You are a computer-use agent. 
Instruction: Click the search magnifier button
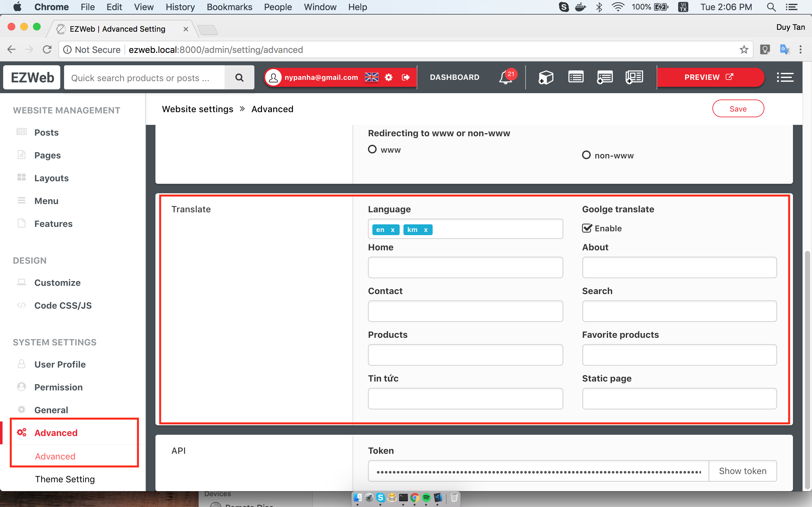pos(239,77)
